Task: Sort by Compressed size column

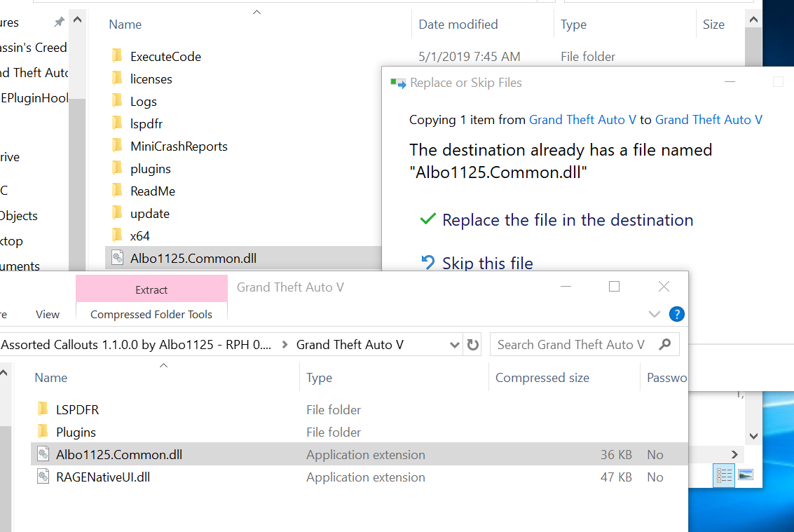Action: 542,378
